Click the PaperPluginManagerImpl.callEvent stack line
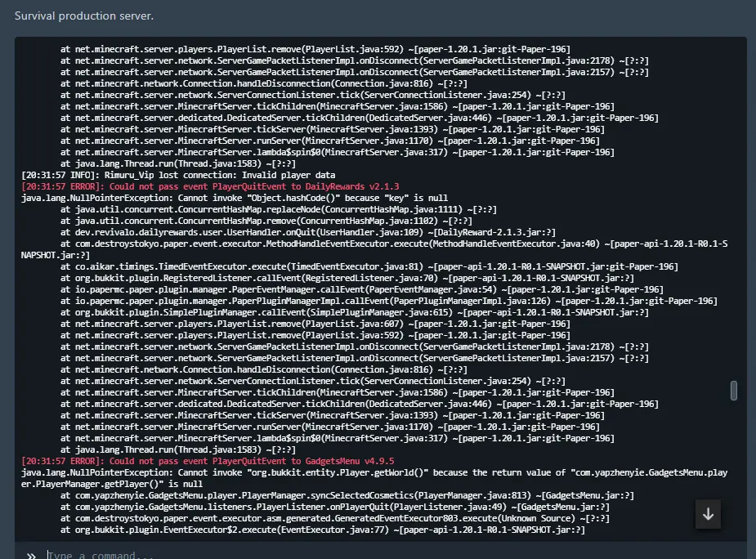This screenshot has width=756, height=559. 389,301
